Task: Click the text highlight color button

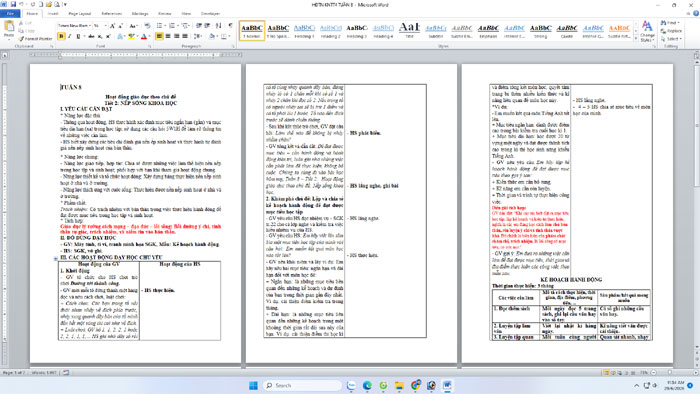Action: (x=131, y=37)
